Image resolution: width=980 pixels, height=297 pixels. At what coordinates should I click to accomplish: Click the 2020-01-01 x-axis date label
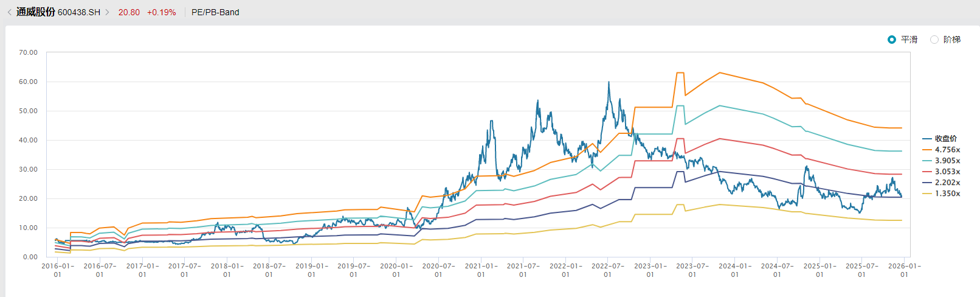[x=396, y=270]
